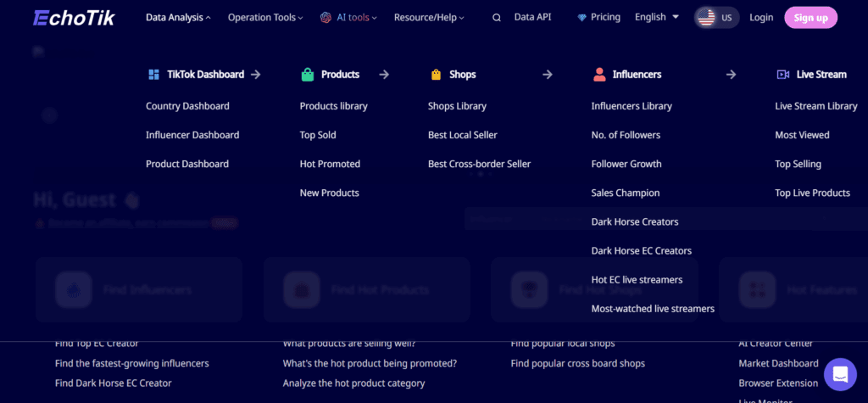Open Live Stream Library
The image size is (868, 403).
coord(816,106)
